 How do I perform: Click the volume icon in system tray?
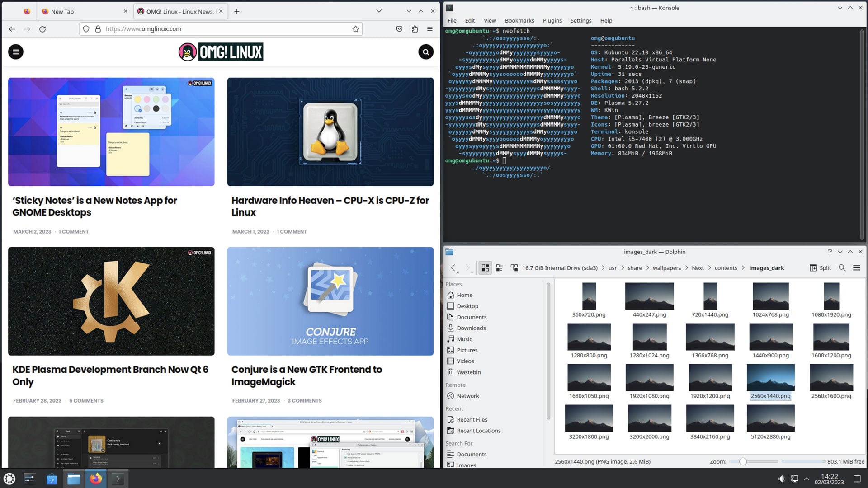pos(782,479)
